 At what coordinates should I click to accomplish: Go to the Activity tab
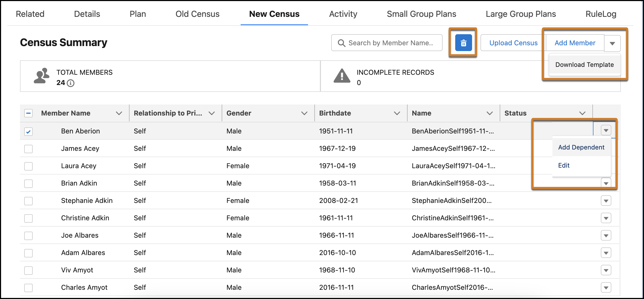[x=343, y=14]
